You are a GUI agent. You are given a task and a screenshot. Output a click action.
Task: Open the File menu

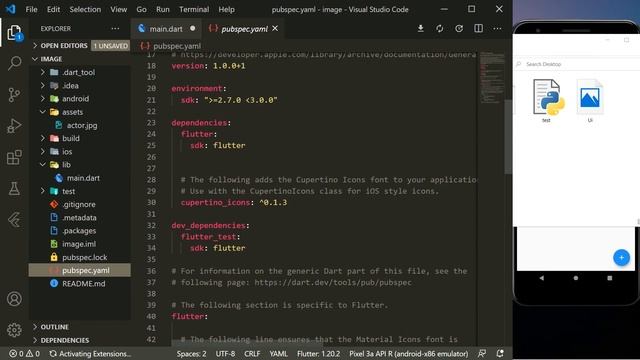click(x=31, y=9)
